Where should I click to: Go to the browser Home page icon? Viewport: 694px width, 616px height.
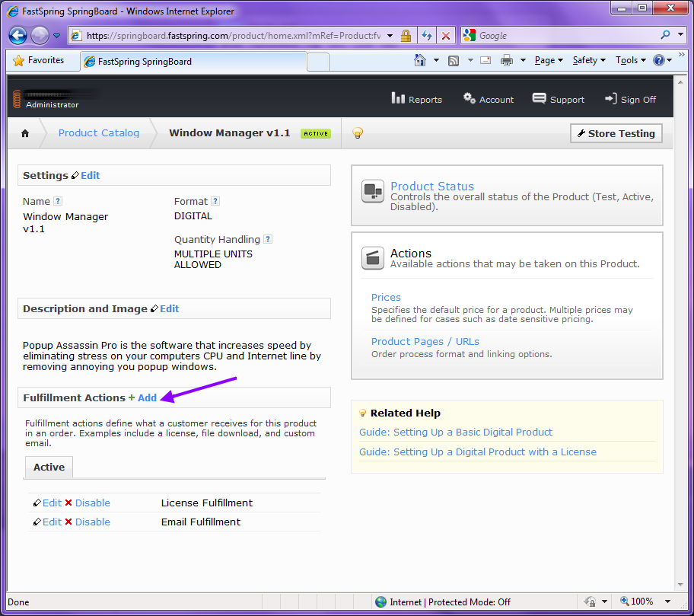point(419,60)
